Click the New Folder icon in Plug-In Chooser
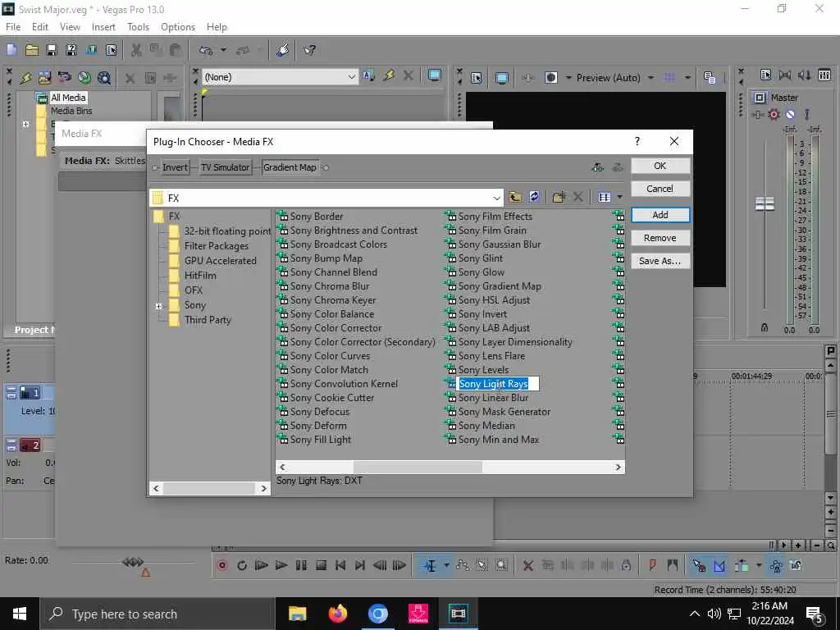 pos(559,197)
